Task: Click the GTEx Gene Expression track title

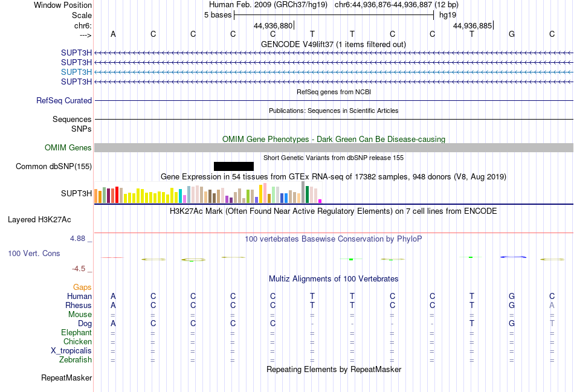Action: click(334, 177)
